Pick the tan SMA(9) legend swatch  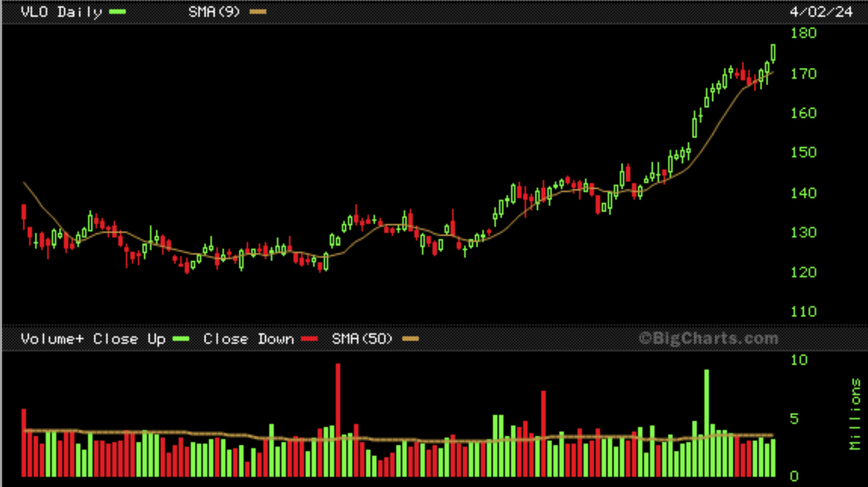click(258, 12)
